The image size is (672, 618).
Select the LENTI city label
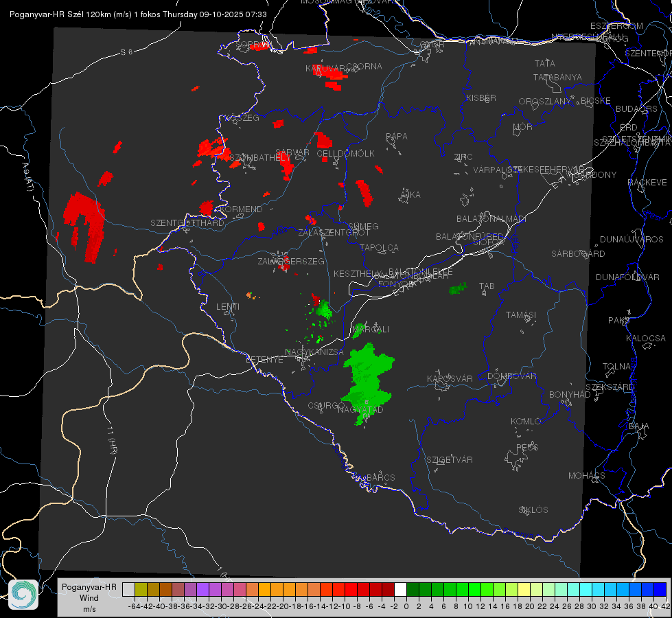(228, 307)
